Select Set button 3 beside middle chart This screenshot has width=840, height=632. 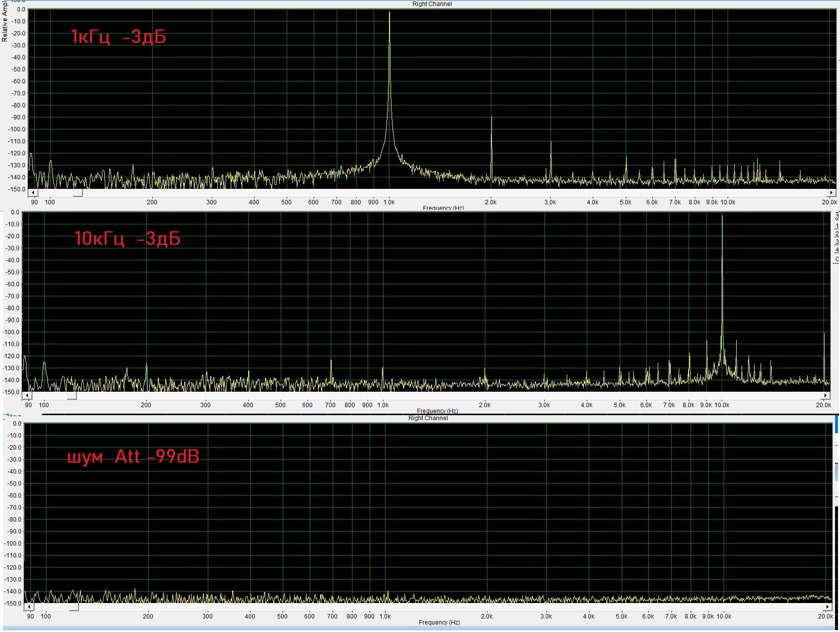(x=837, y=242)
